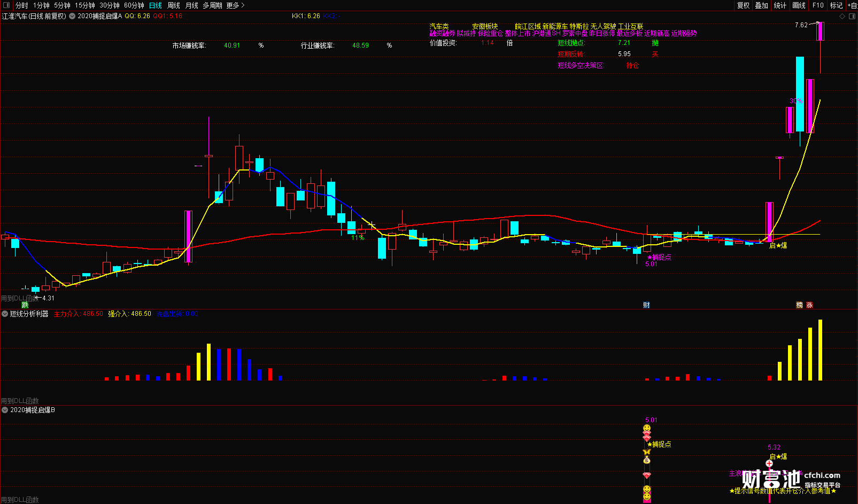Viewport: 858px width, 504px height.
Task: Open the 短线分析利器 indicator dropdown
Action: [x=5, y=314]
